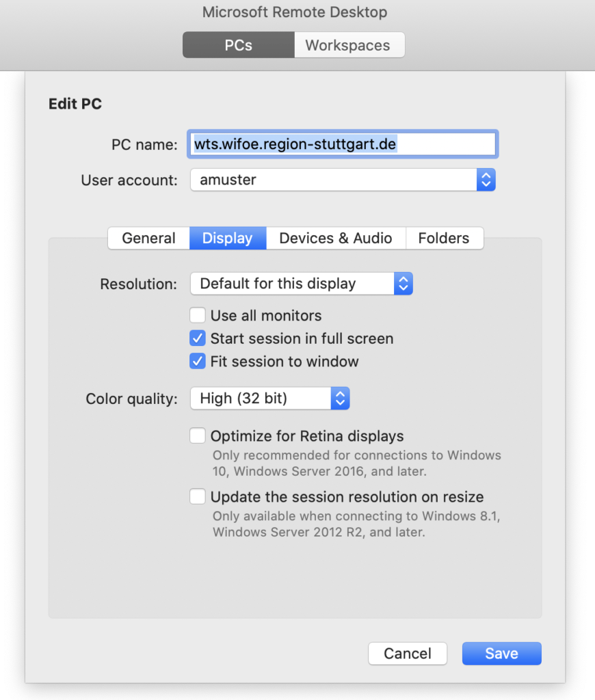Enable the Use all monitors checkbox
Viewport: 595px width, 700px height.
[198, 316]
